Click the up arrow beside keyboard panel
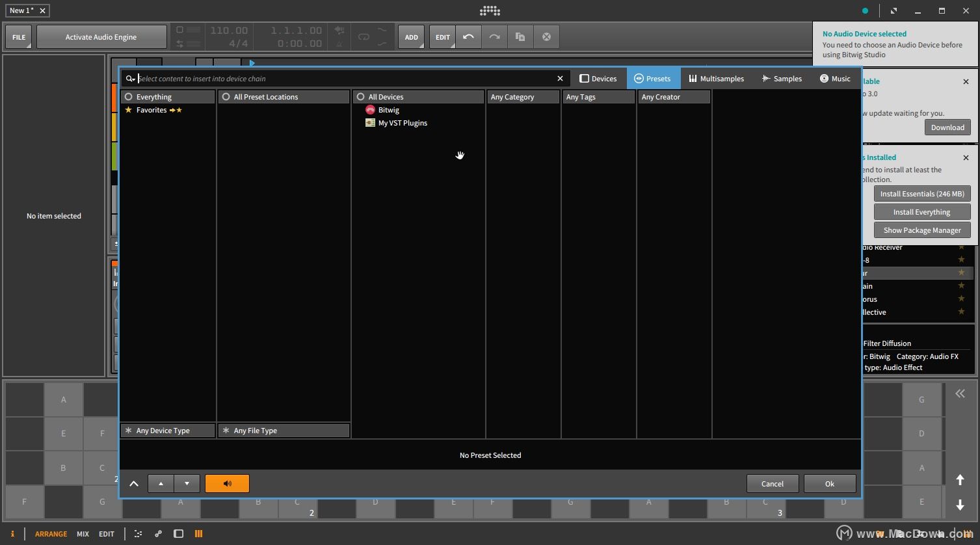980x545 pixels. point(960,479)
